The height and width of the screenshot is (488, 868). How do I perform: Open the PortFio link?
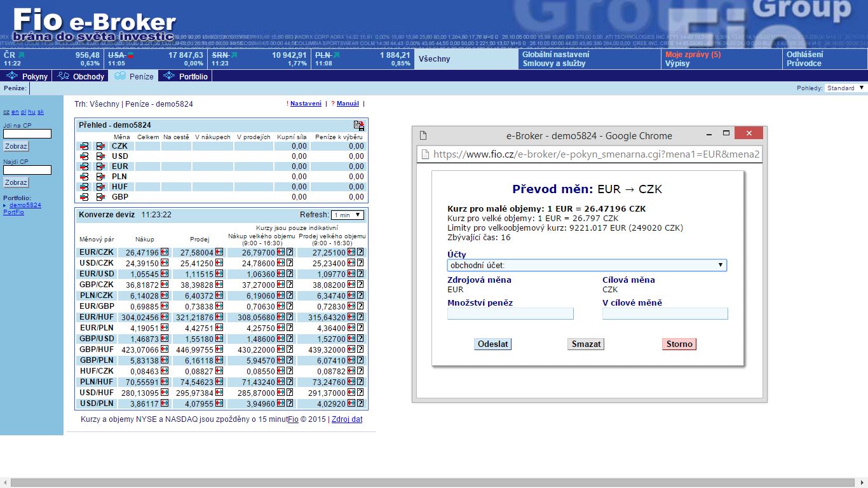(13, 212)
